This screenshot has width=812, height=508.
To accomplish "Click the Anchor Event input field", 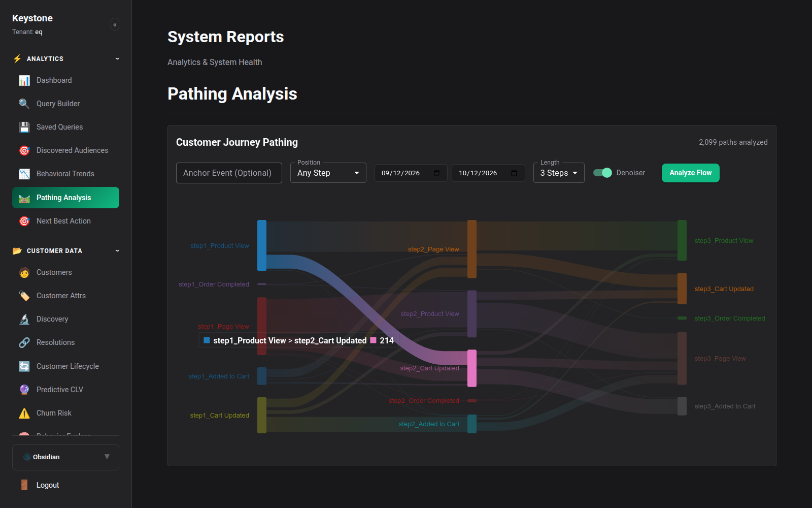I will pos(229,173).
